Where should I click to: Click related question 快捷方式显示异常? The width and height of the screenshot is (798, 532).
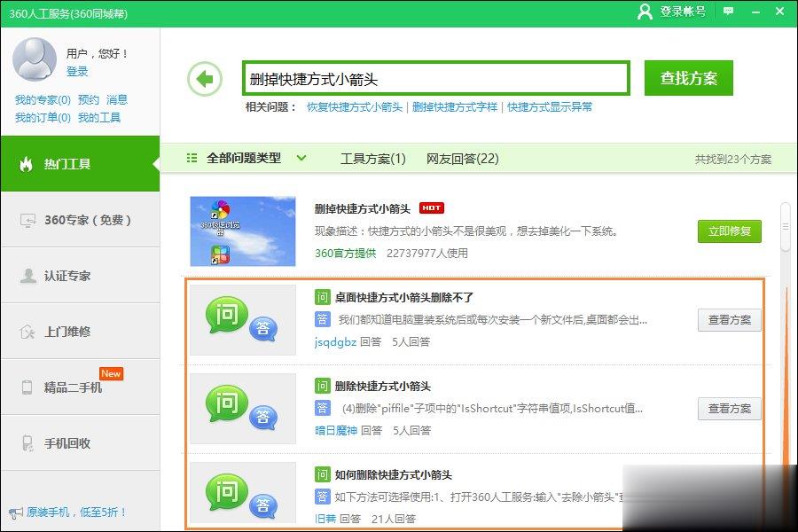pos(550,107)
